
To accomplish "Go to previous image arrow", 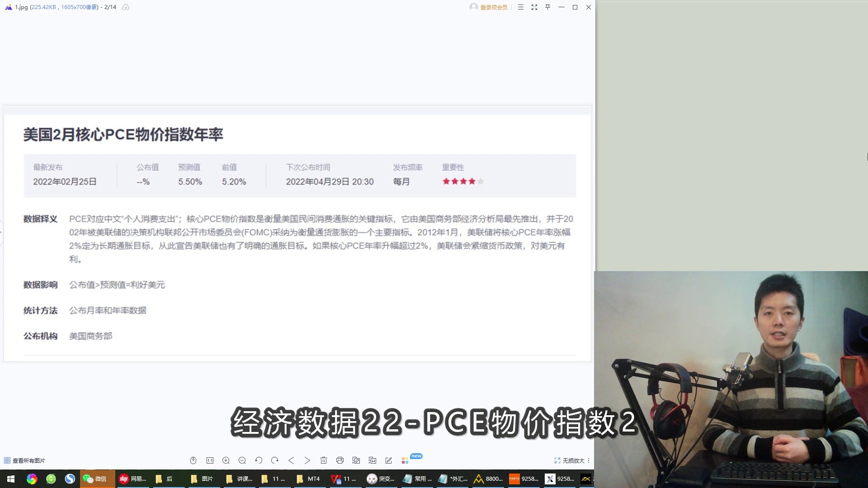I will tap(291, 460).
